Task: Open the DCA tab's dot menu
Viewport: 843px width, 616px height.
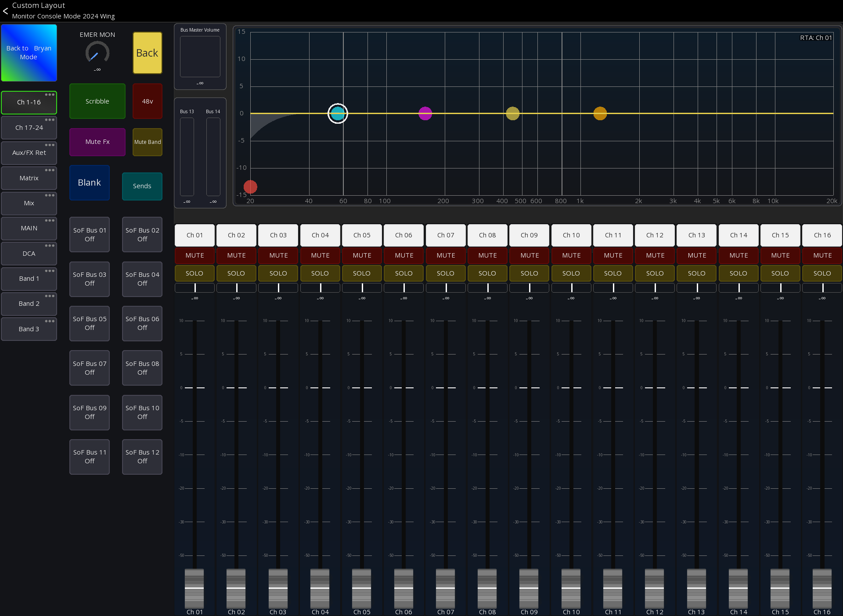Action: point(50,246)
